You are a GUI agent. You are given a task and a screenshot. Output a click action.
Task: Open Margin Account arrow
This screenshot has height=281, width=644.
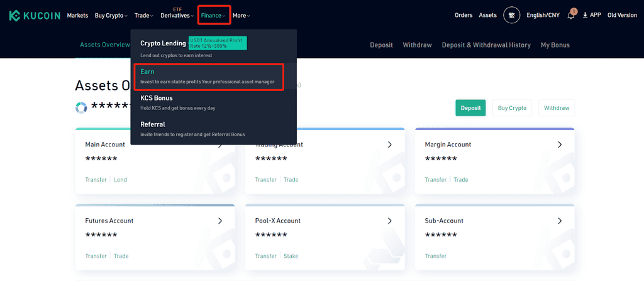(559, 145)
